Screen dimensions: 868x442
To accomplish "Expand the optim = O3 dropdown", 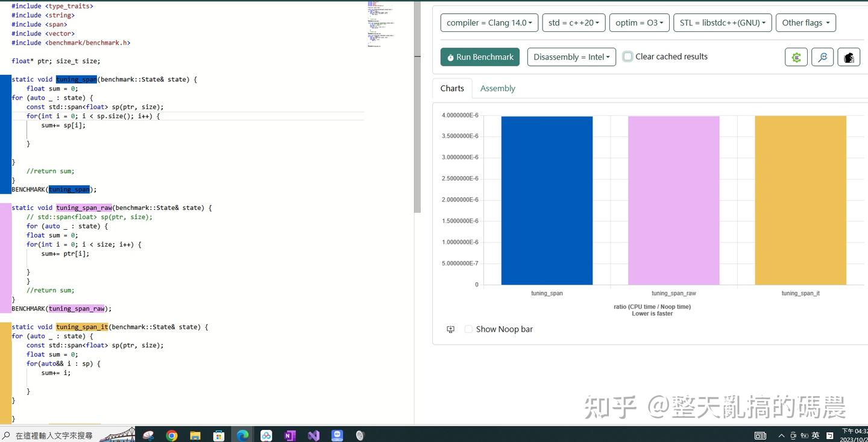I will 639,23.
